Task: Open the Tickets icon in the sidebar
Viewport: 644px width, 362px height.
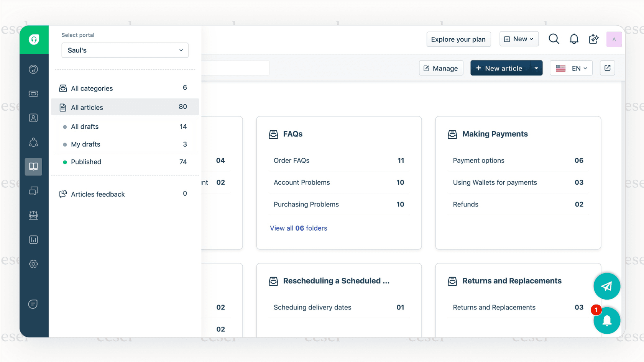Action: pos(33,93)
